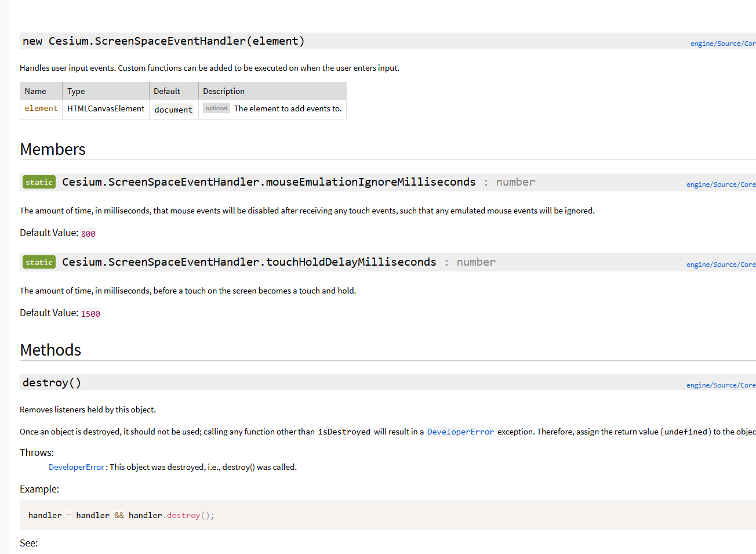Click the constructor heading new Cesium.ScreenSpaceEventHandler(element)
This screenshot has height=554, width=756.
(x=163, y=41)
